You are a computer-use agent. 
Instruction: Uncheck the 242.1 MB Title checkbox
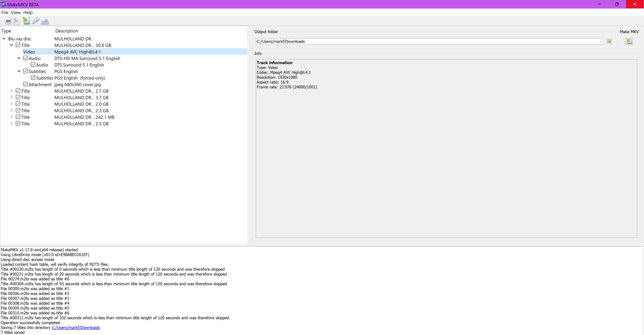(18, 117)
